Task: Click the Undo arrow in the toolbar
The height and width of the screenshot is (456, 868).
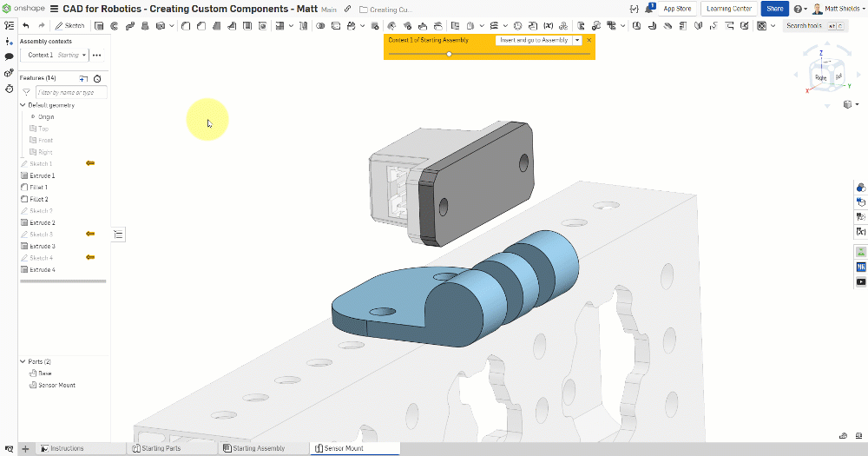Action: (26, 26)
